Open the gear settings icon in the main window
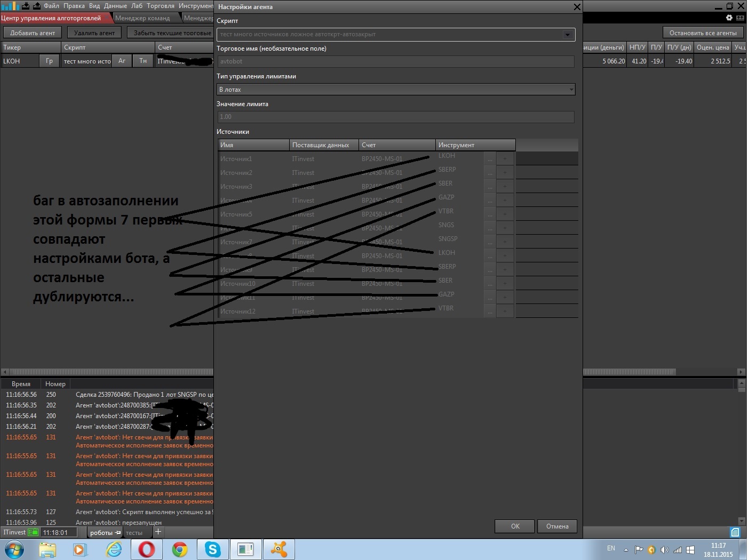Screen dimensions: 749x560 pos(729,18)
